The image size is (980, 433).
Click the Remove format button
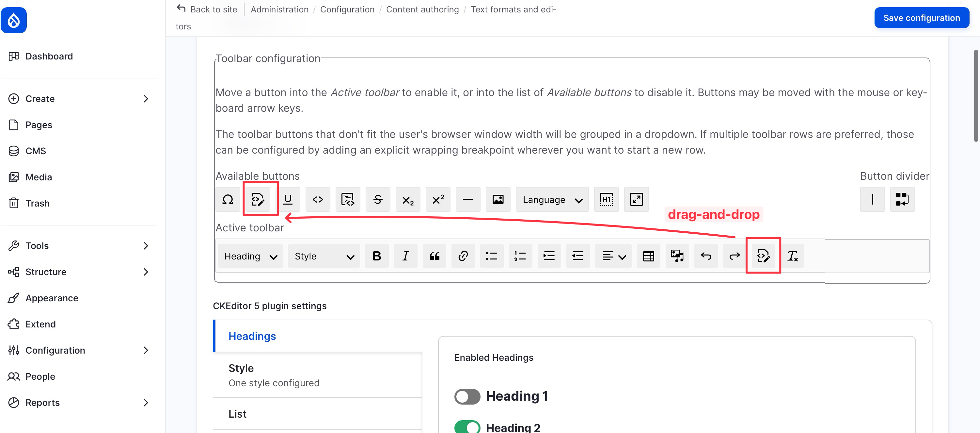tap(792, 256)
